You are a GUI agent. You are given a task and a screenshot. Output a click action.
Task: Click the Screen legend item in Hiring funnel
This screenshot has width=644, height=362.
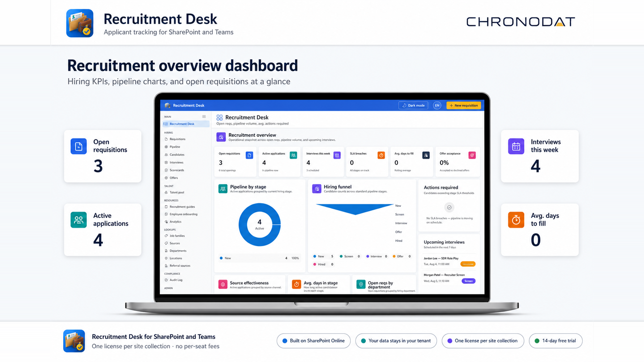click(350, 256)
